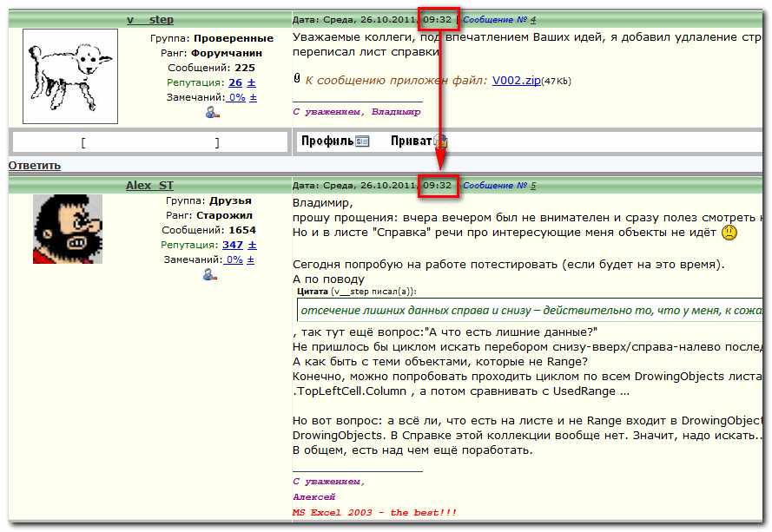This screenshot has height=532, width=772.
Task: Open Alex_ST's warnings level 0%
Action: (x=234, y=259)
